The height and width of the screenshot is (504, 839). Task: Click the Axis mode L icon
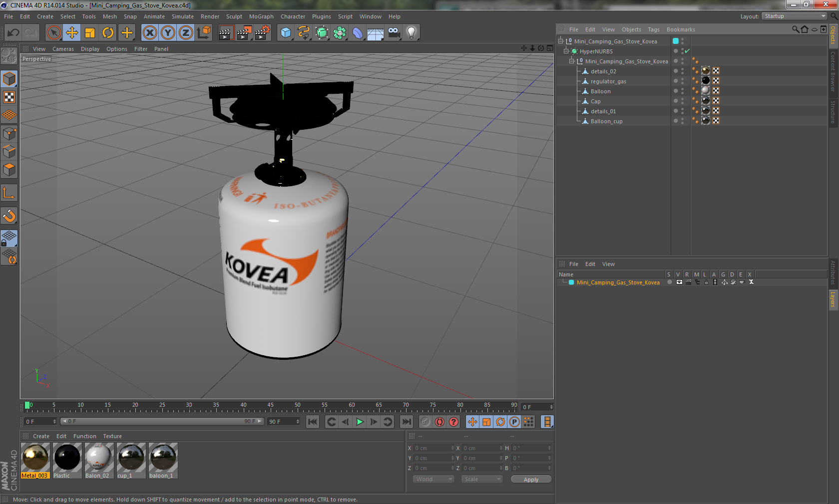click(9, 193)
